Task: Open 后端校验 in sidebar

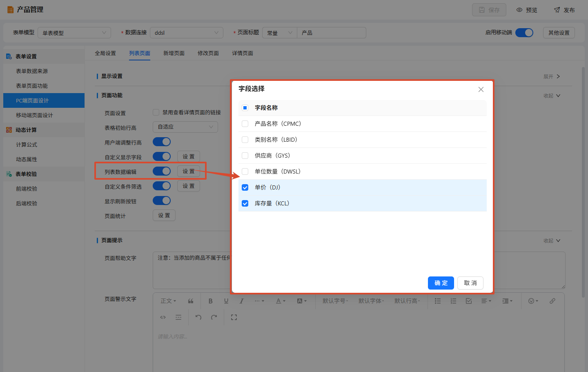Action: tap(44, 203)
